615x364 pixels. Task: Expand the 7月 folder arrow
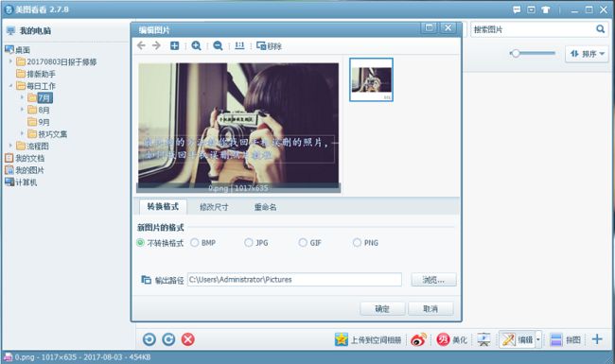coord(22,97)
